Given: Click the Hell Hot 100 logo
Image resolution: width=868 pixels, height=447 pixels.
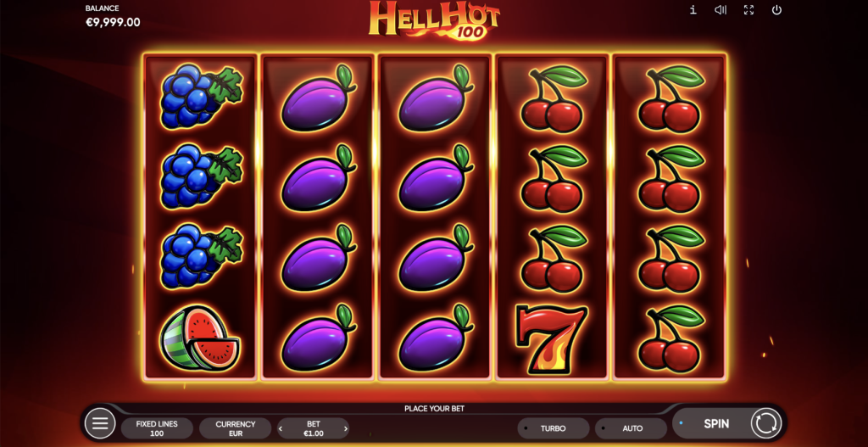Looking at the screenshot, I should point(434,20).
